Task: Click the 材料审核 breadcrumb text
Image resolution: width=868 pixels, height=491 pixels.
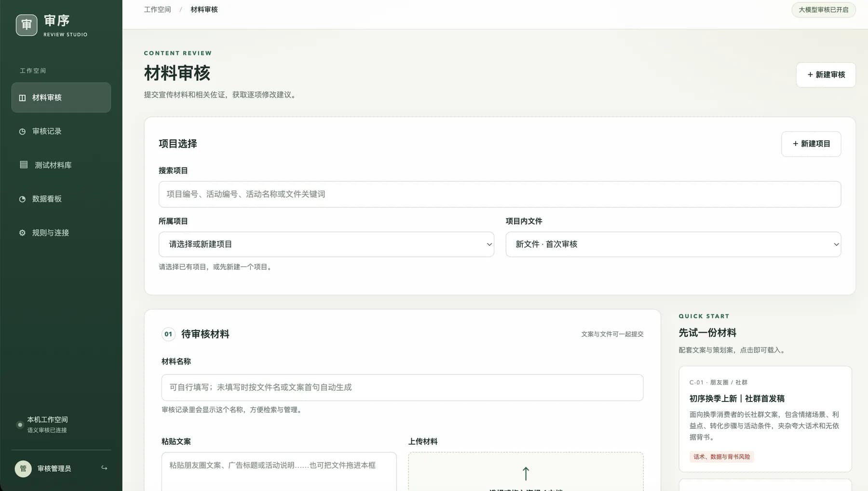Action: tap(204, 10)
